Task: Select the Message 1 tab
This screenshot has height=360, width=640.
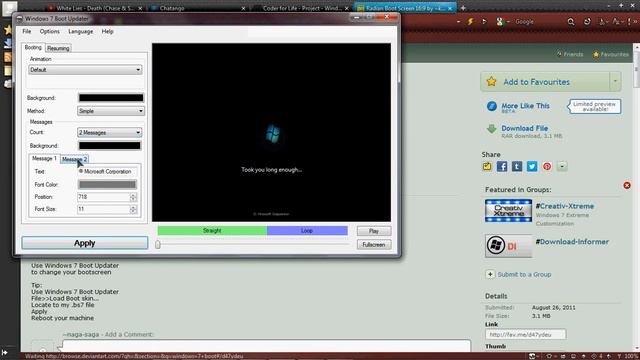Action: [x=44, y=158]
